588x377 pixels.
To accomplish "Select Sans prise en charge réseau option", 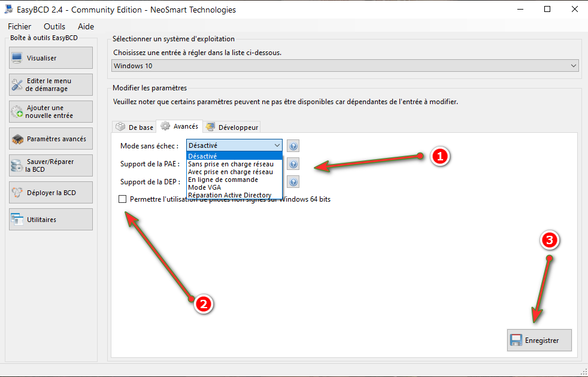I will point(231,164).
